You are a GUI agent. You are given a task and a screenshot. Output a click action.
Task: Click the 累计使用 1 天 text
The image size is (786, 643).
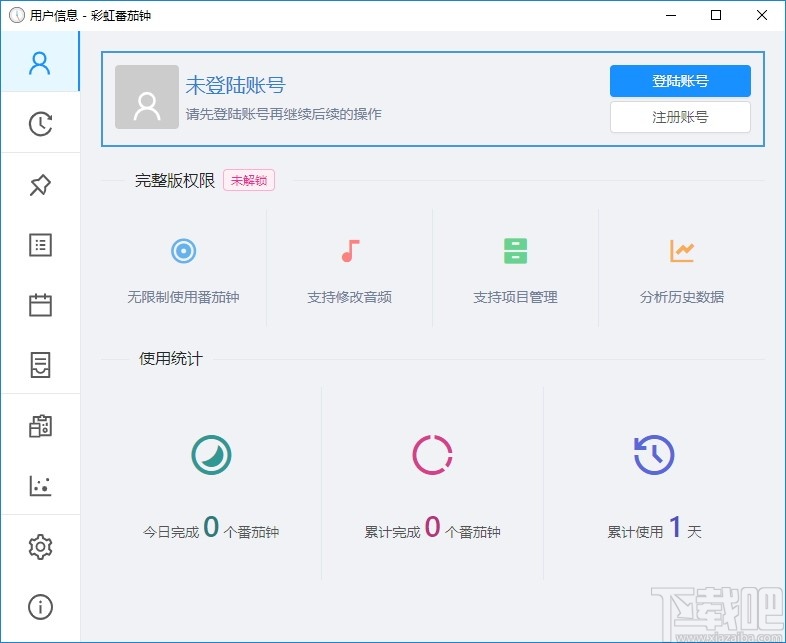654,528
